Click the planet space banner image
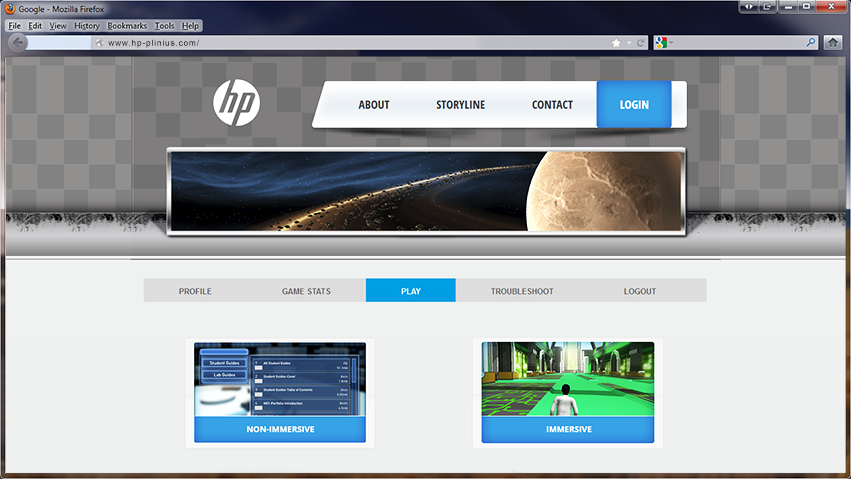 [426, 191]
